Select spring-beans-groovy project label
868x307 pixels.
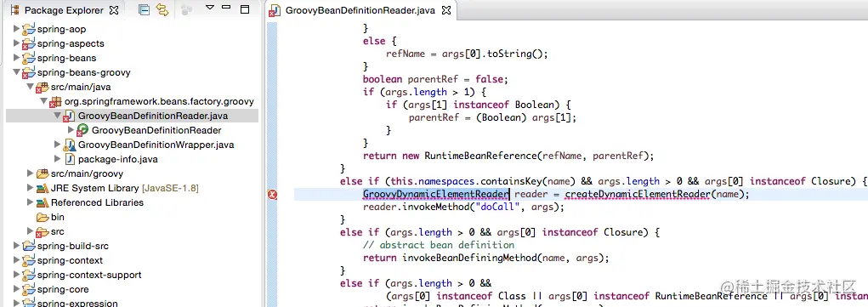(84, 72)
